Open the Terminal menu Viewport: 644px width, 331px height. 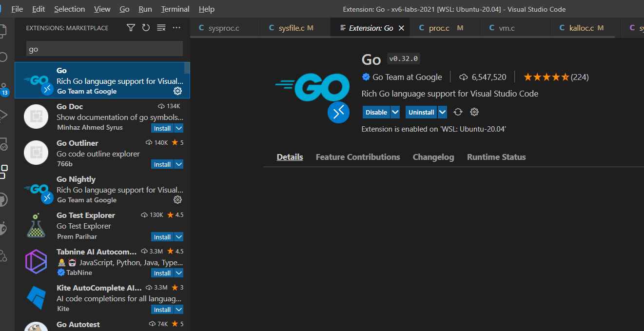pyautogui.click(x=176, y=9)
